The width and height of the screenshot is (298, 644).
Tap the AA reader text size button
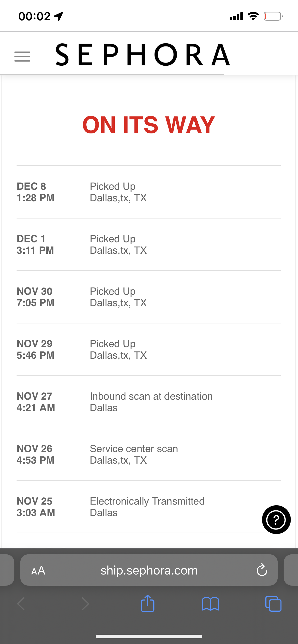pyautogui.click(x=38, y=570)
